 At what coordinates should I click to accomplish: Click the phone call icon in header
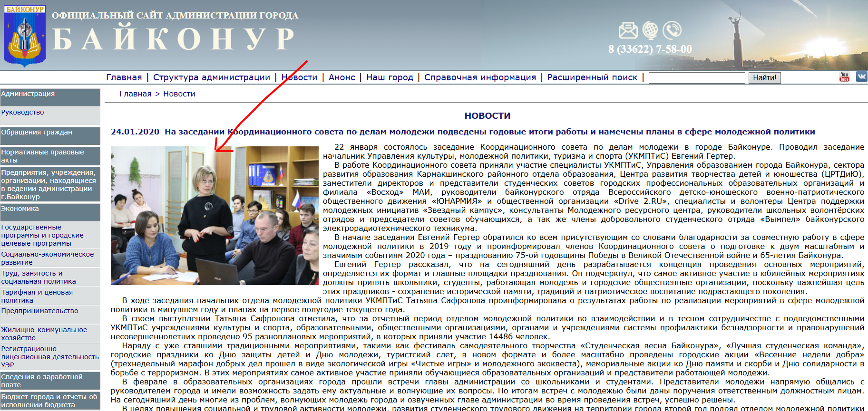point(672,30)
